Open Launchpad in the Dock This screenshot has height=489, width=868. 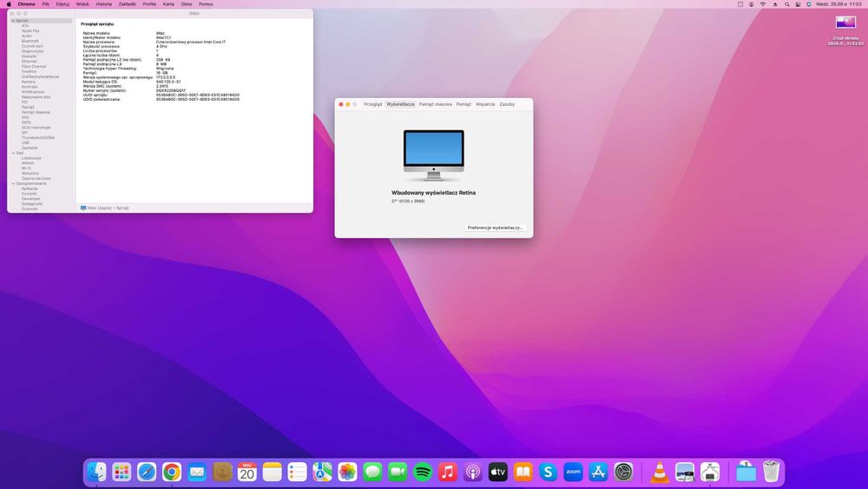(122, 472)
